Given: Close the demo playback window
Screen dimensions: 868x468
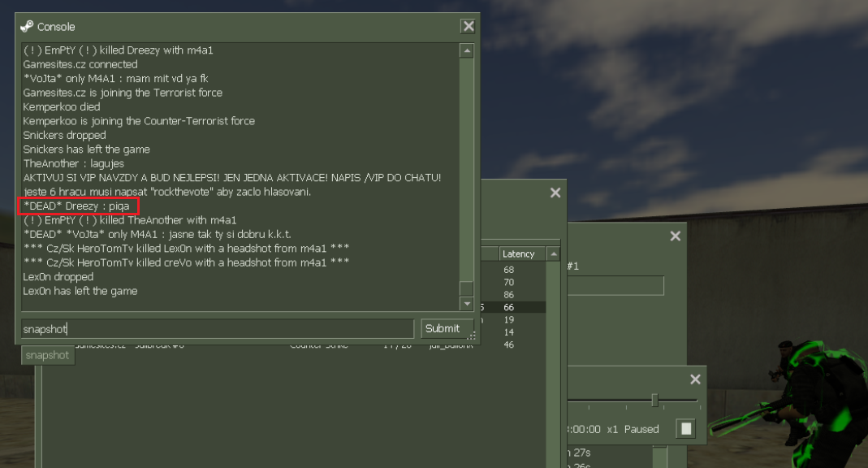Looking at the screenshot, I should (x=695, y=379).
